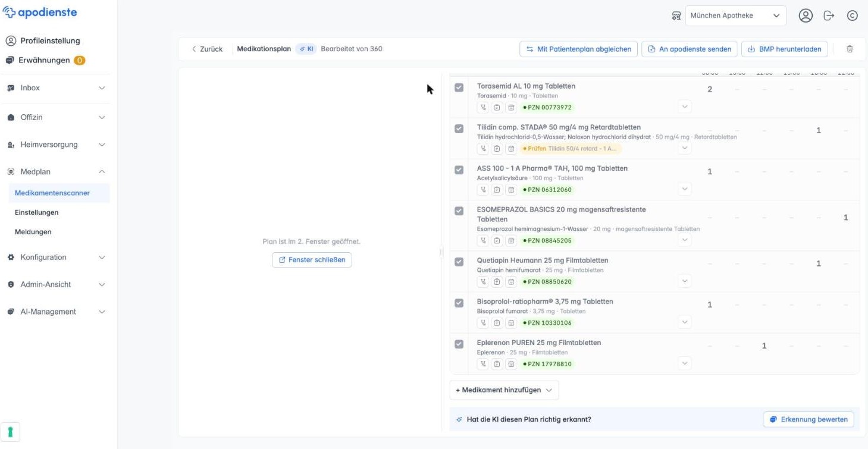Expand the Konfiguration sidebar menu
868x449 pixels.
55,258
